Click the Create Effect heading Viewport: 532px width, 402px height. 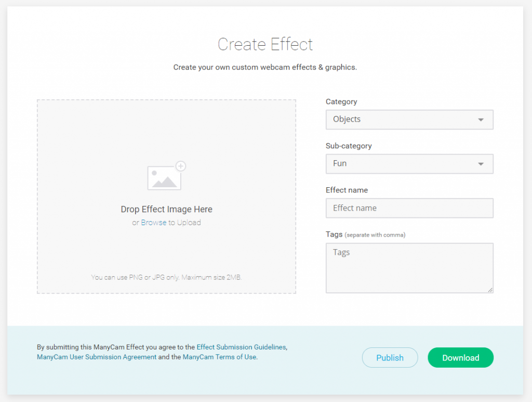coord(265,44)
